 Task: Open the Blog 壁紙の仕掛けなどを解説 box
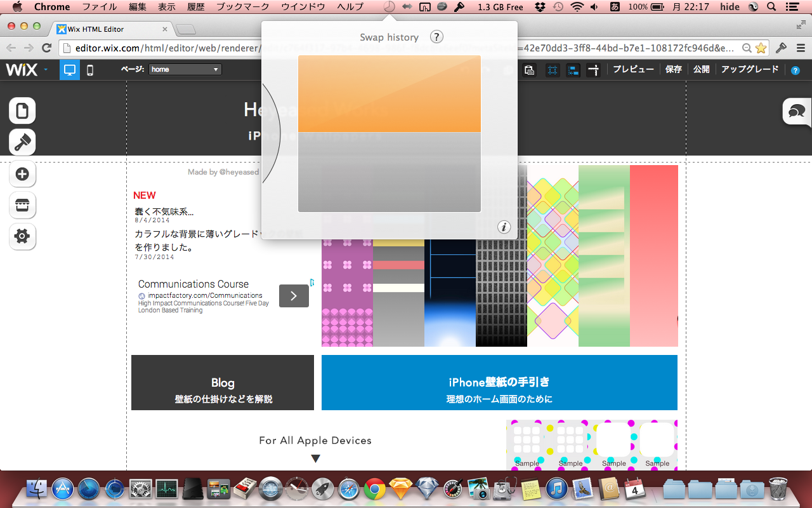tap(223, 382)
